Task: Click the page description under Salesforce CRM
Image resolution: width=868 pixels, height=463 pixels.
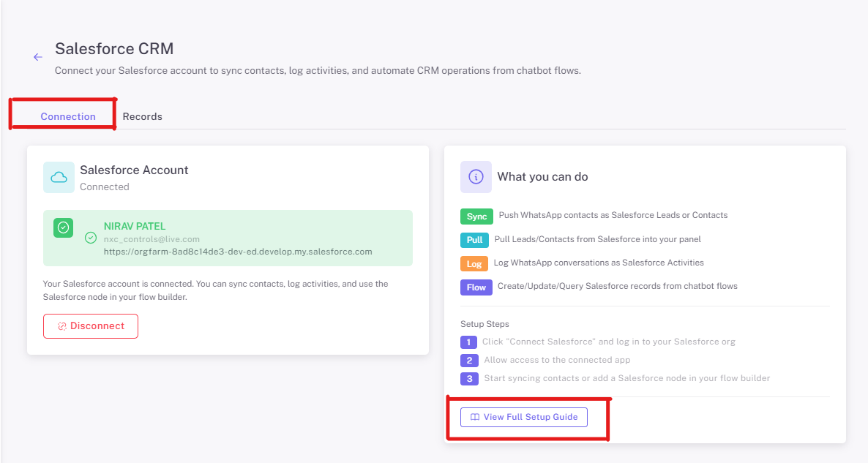Action: coord(318,71)
